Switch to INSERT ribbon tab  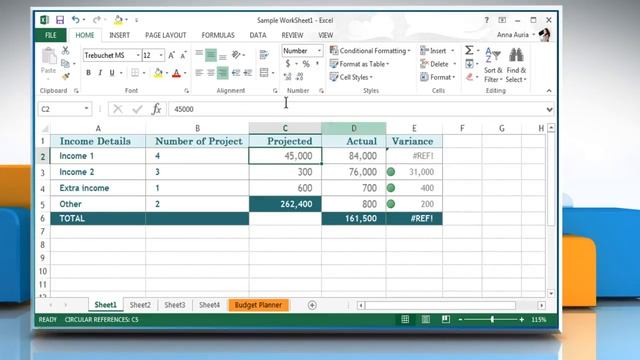pos(119,36)
